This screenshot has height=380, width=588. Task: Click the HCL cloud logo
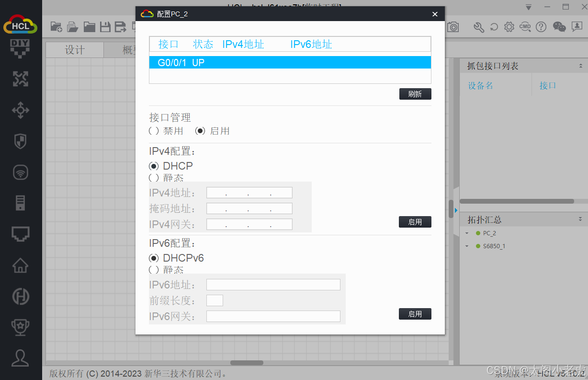pyautogui.click(x=21, y=24)
